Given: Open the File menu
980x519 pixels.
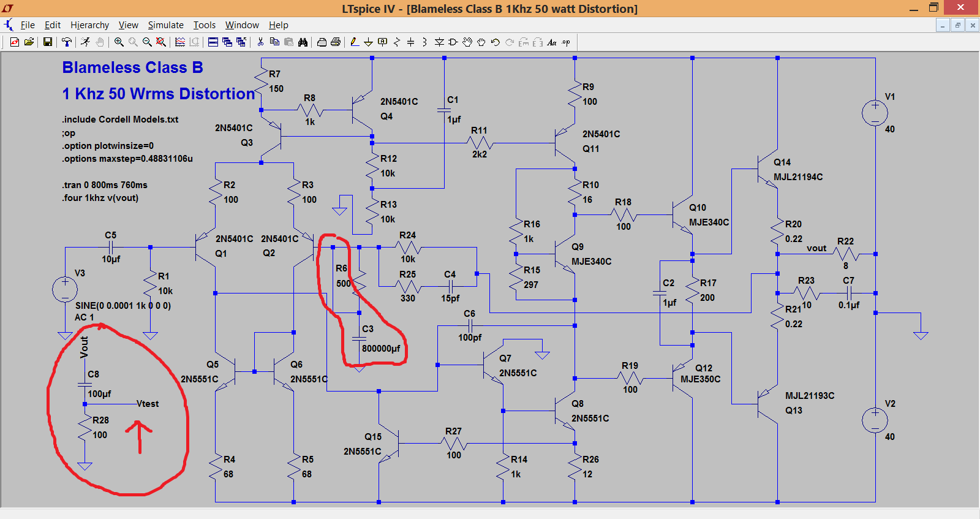Looking at the screenshot, I should click(x=28, y=25).
